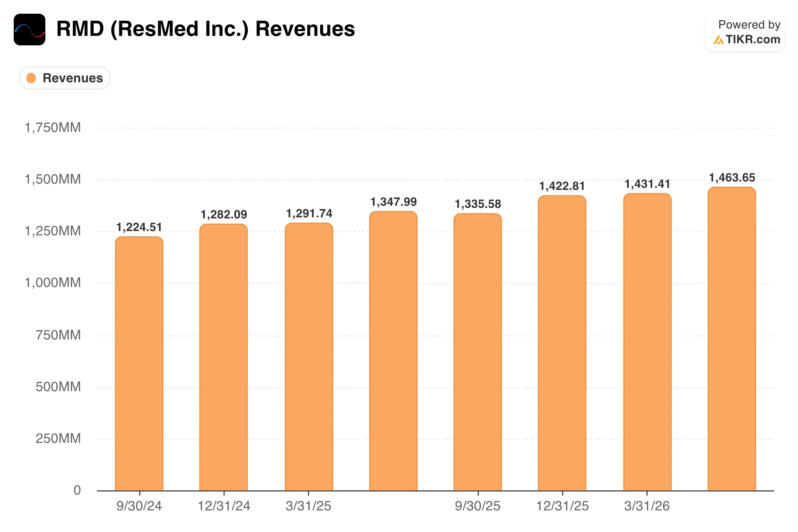Click the 1,347.99 value label
This screenshot has height=532, width=798.
(393, 202)
